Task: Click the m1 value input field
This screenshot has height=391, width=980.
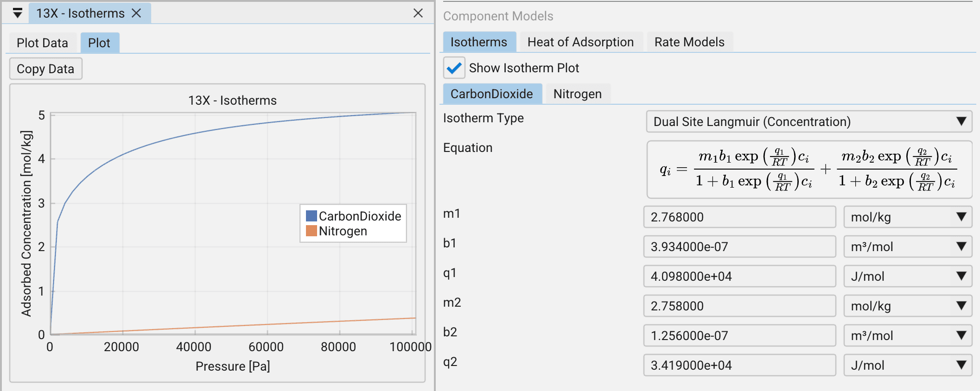Action: pyautogui.click(x=739, y=217)
